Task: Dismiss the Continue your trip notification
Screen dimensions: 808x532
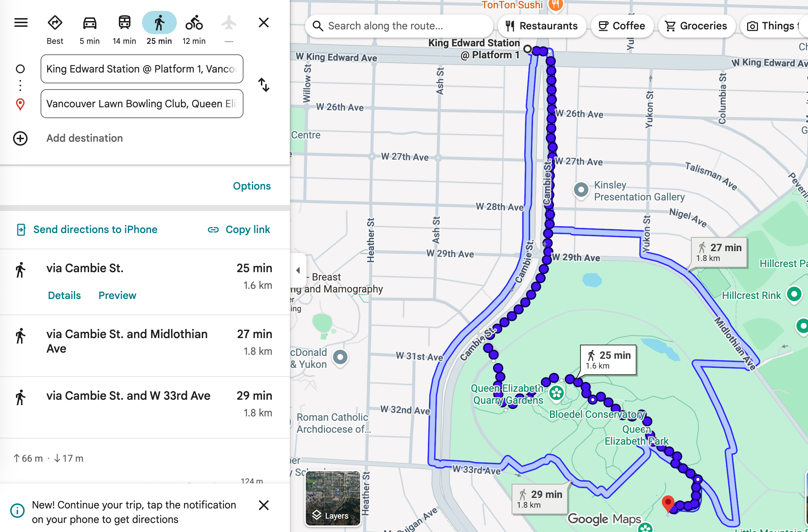Action: 264,505
